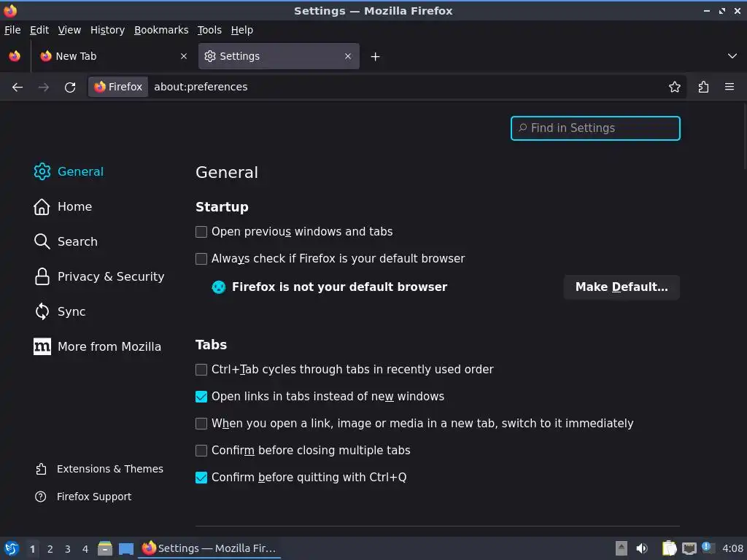747x560 pixels.
Task: Open the clipboard manager tray icon
Action: click(x=669, y=548)
